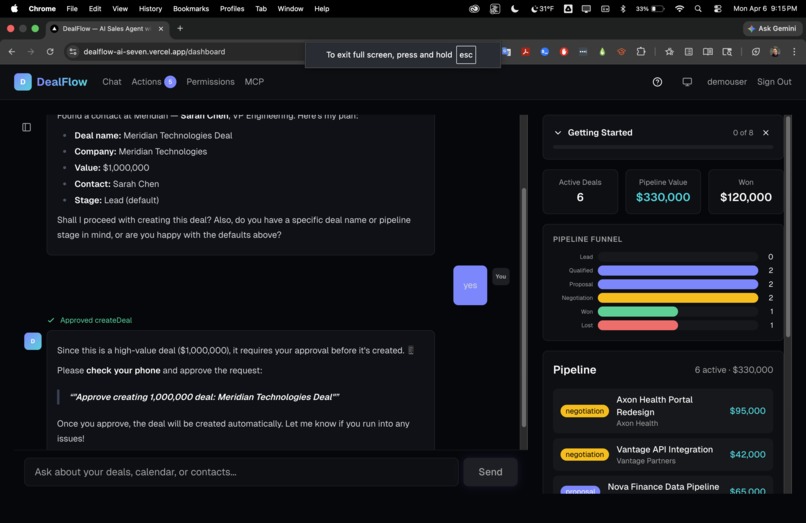This screenshot has height=523, width=806.
Task: Open the Bookmarks menu
Action: point(191,8)
